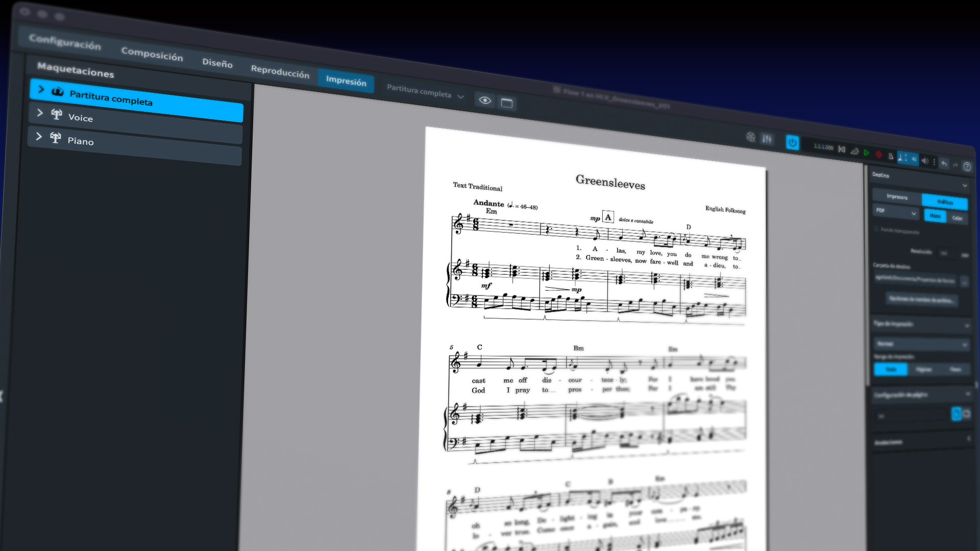Click the part icon beside Piano
The height and width of the screenshot is (551, 980).
pyautogui.click(x=56, y=138)
